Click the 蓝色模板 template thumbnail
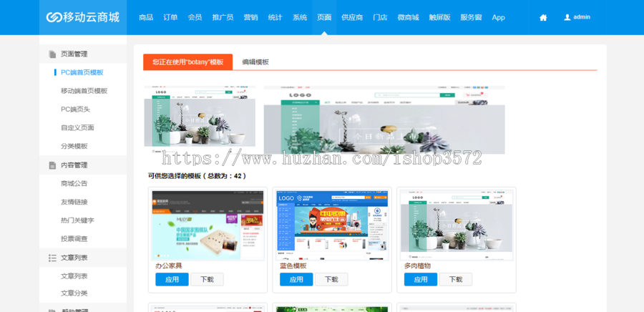The height and width of the screenshot is (312, 644). (x=332, y=225)
